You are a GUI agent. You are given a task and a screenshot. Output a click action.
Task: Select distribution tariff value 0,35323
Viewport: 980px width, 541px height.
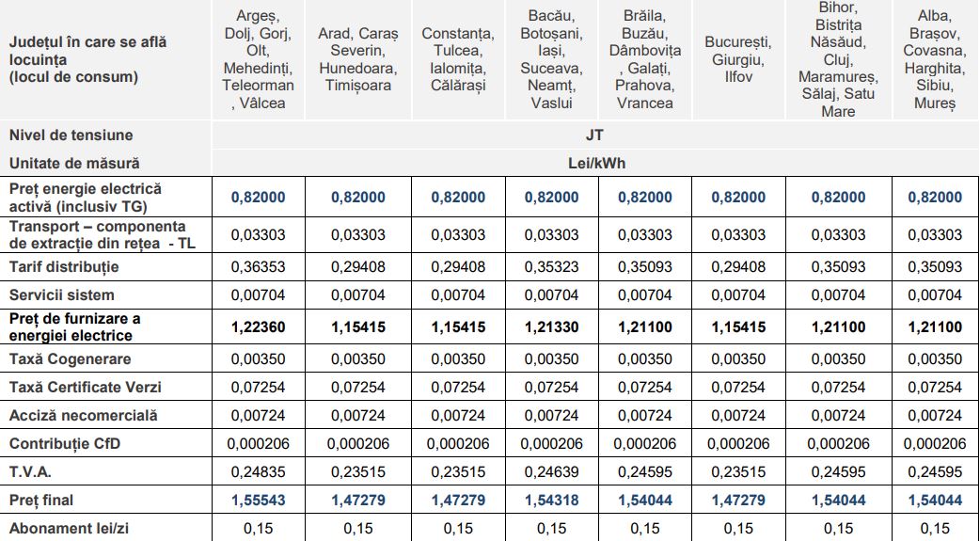(x=551, y=267)
